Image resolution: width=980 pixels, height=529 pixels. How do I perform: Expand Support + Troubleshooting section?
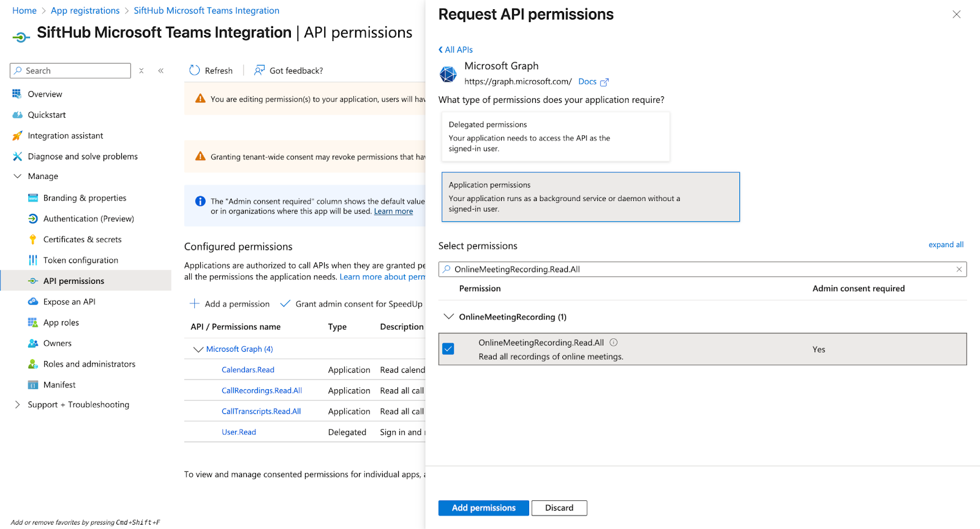click(x=17, y=405)
